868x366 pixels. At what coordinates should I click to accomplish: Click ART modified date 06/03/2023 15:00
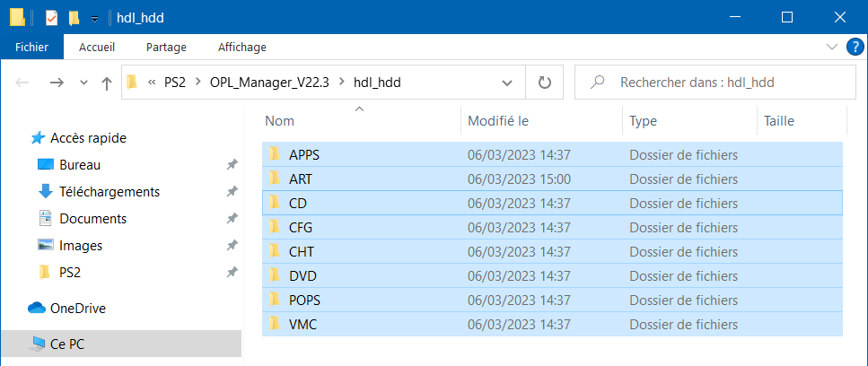519,179
